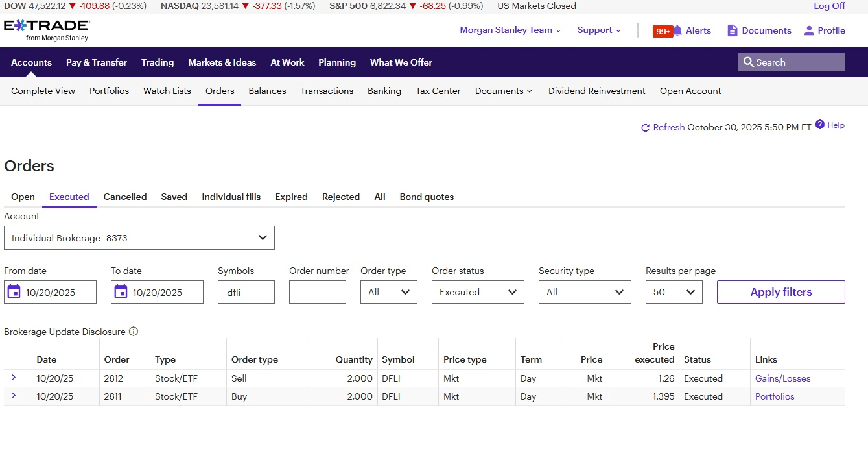
Task: Open the Alerts bell icon
Action: click(677, 30)
